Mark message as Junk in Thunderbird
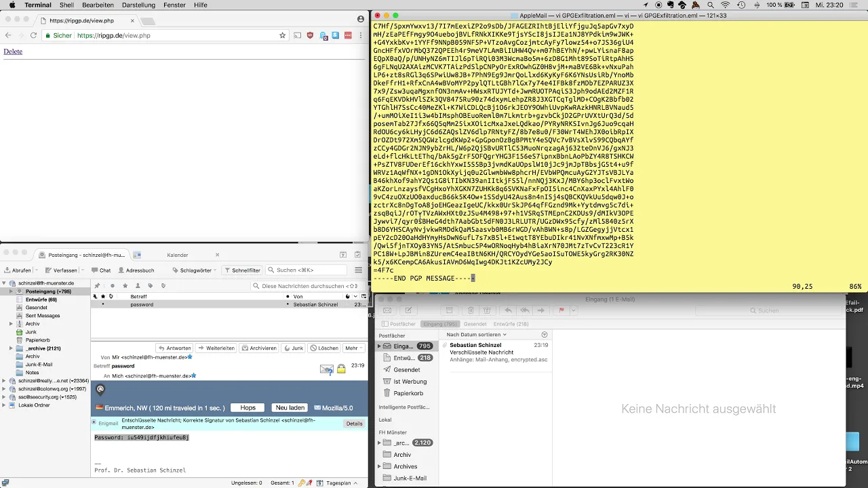Viewport: 868px width, 488px height. point(294,348)
